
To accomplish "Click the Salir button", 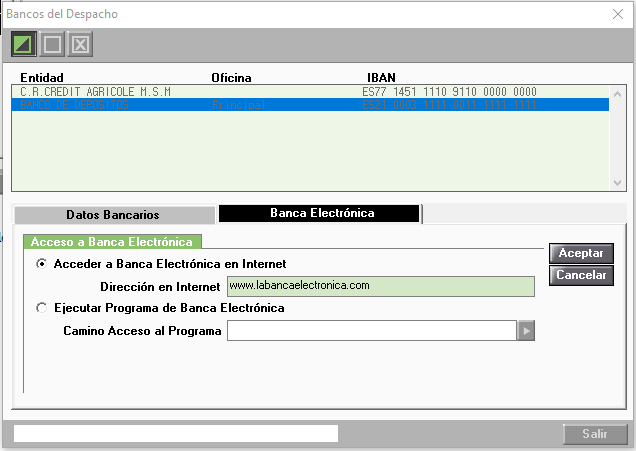I will coord(595,434).
